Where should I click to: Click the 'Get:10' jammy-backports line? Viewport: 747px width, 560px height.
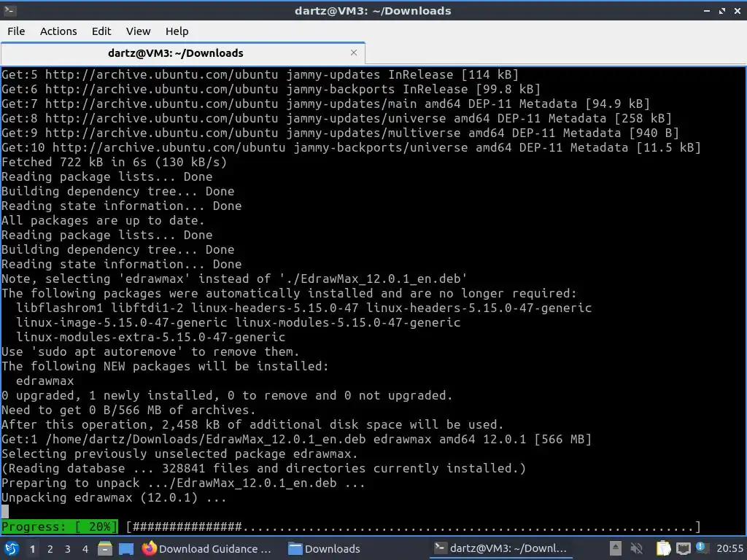tap(351, 147)
